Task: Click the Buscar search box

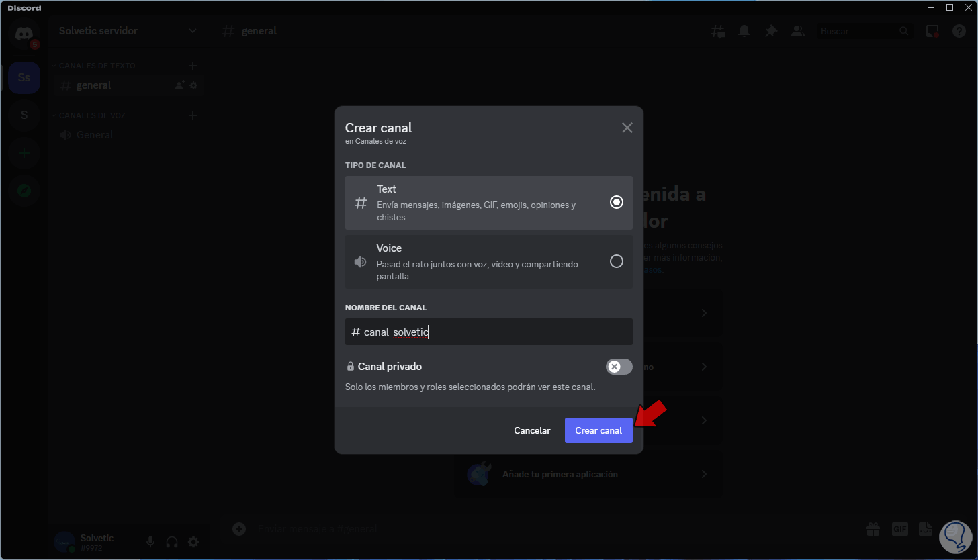Action: coord(865,31)
